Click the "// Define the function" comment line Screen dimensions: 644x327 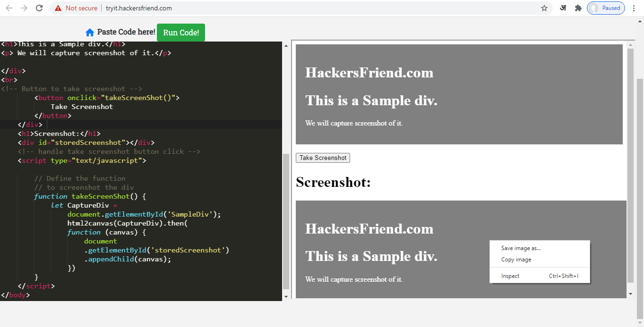point(80,178)
